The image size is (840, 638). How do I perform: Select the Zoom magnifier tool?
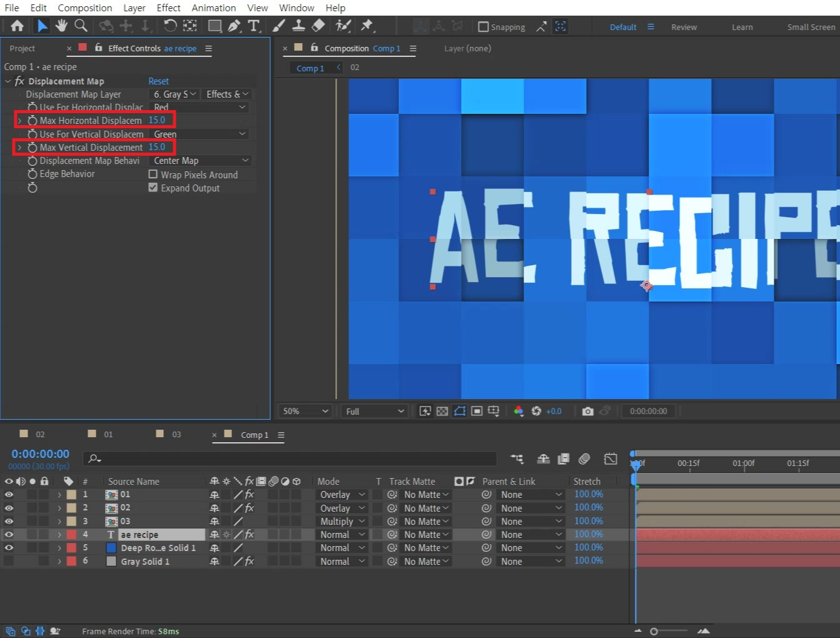click(x=81, y=26)
